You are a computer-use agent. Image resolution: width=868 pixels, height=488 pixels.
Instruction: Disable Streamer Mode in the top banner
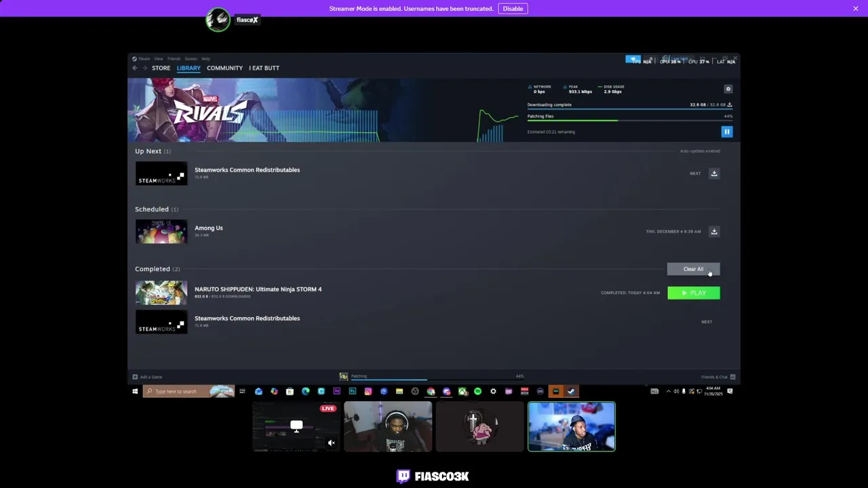[x=513, y=8]
